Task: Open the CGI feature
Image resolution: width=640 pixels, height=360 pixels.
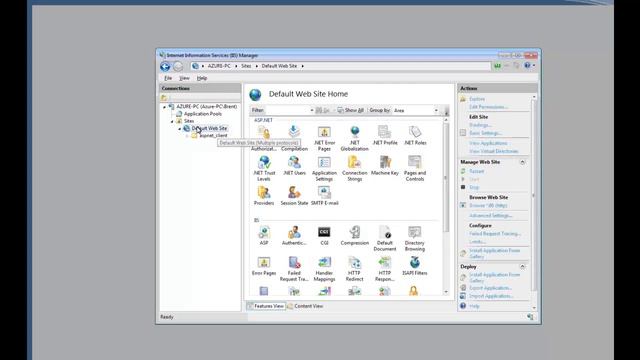Action: point(324,236)
